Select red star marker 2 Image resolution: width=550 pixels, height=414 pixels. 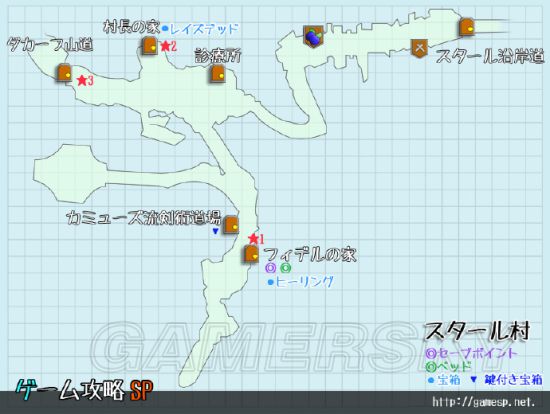(x=165, y=46)
